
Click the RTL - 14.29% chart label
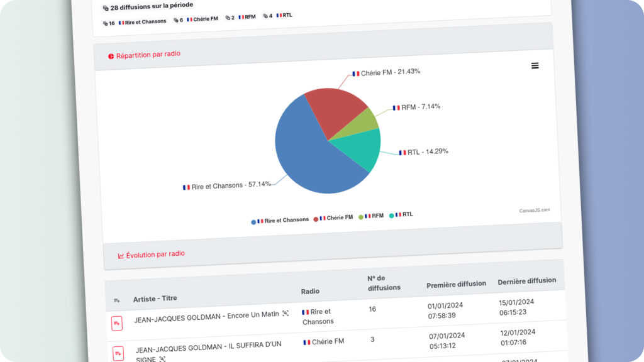coord(423,152)
